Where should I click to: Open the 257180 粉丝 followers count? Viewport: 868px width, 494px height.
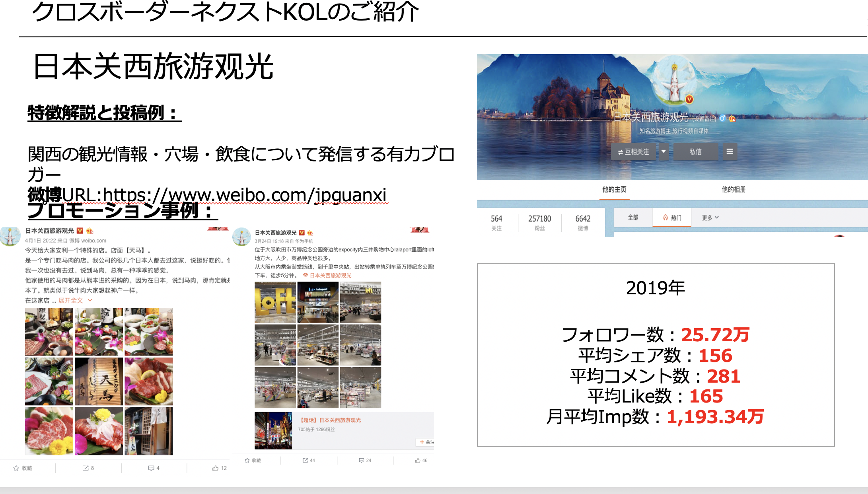coord(539,223)
